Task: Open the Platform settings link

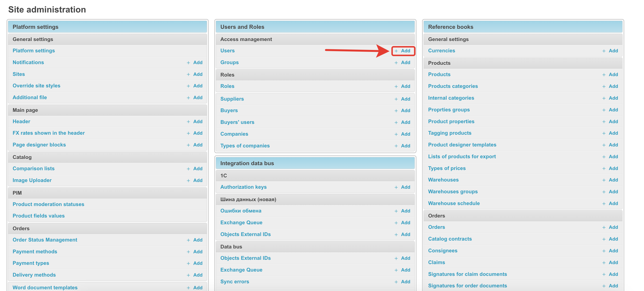Action: point(34,51)
